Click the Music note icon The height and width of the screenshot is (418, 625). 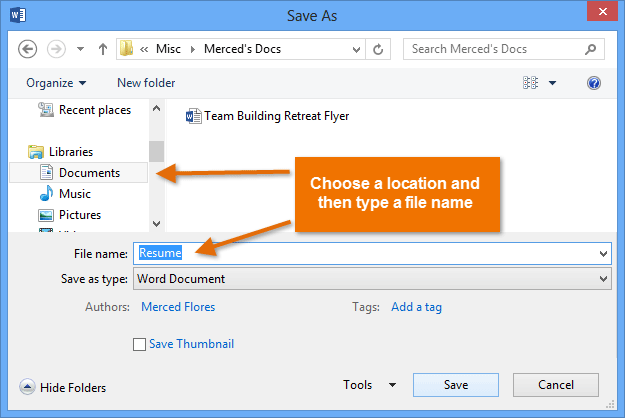pyautogui.click(x=46, y=193)
